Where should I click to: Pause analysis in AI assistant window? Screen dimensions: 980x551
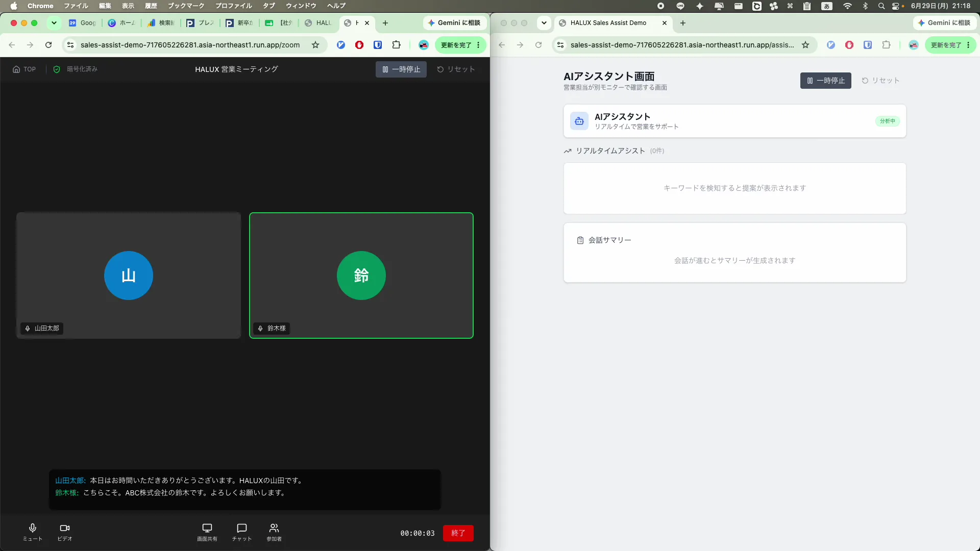(x=826, y=81)
